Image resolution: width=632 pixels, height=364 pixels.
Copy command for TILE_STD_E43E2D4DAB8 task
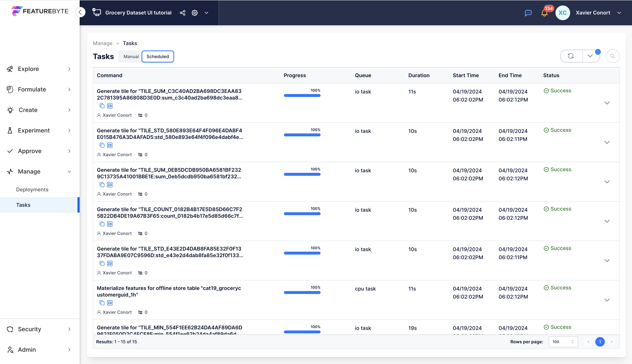click(x=102, y=264)
